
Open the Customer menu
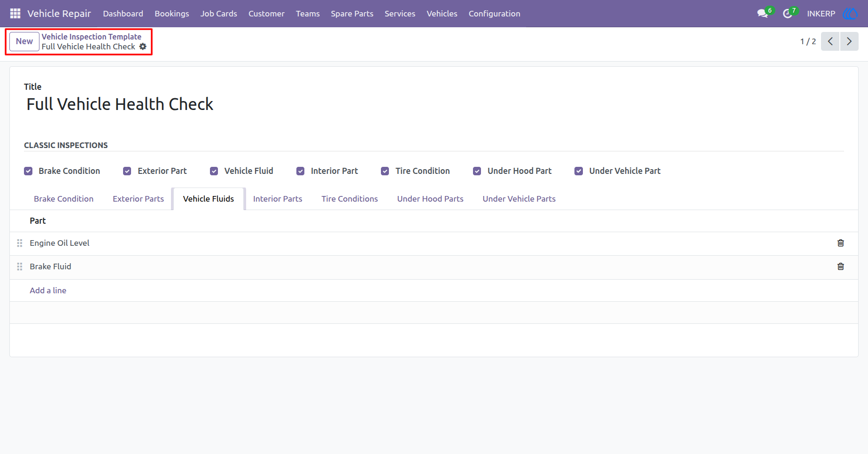click(266, 14)
